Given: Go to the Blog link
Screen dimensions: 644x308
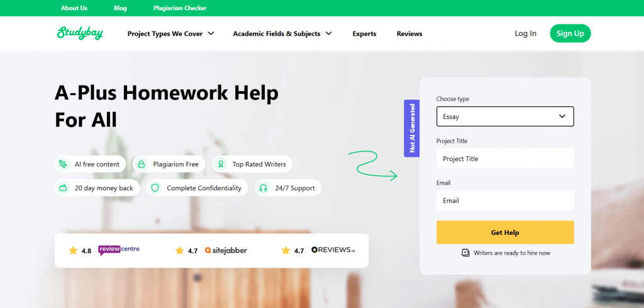Looking at the screenshot, I should pos(120,8).
